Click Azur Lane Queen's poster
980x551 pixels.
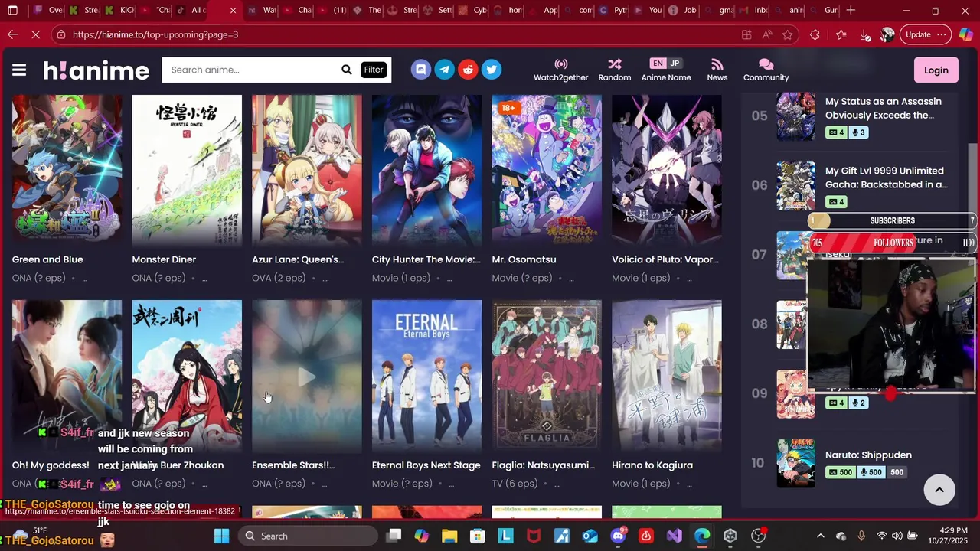point(306,170)
